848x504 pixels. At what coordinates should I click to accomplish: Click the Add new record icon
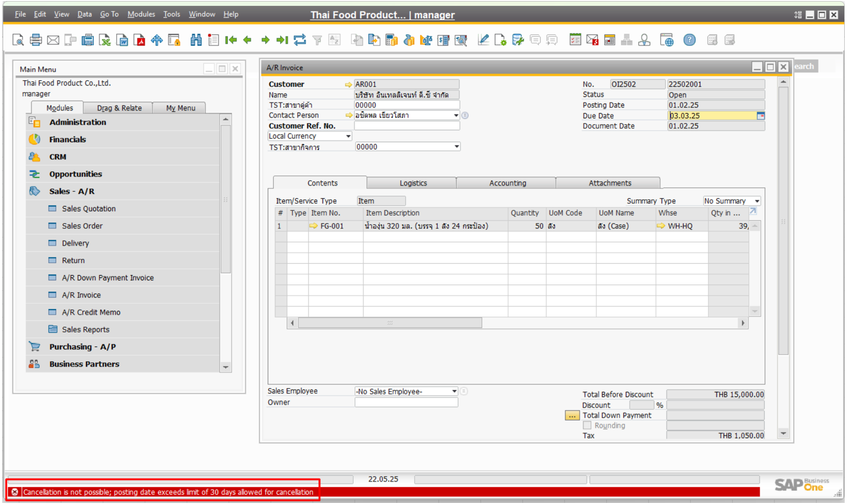(x=214, y=40)
